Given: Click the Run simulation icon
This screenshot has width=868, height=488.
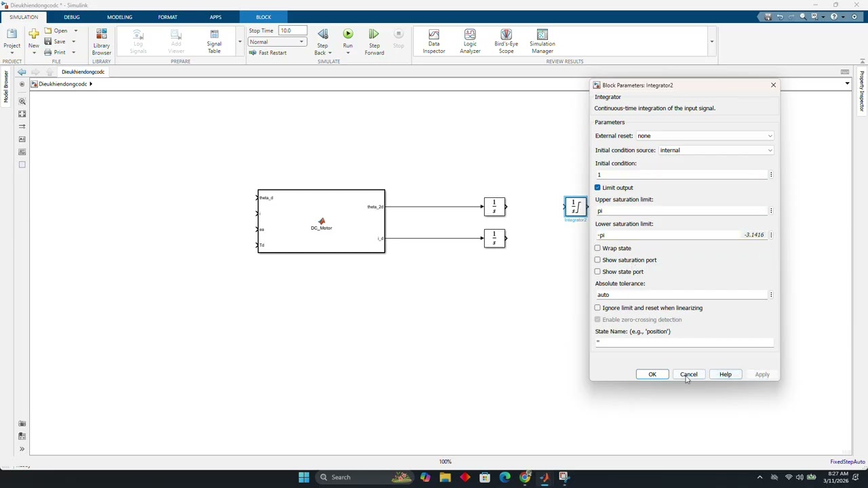Looking at the screenshot, I should pos(348,34).
